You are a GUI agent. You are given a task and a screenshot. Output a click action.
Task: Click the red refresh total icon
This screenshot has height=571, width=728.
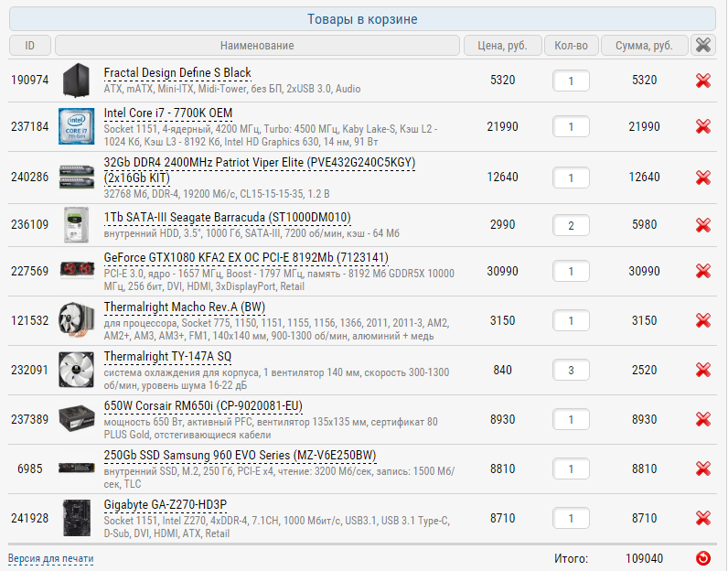point(703,558)
